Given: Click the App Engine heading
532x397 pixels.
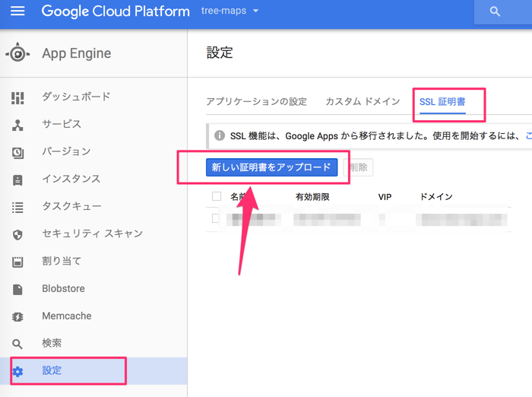Looking at the screenshot, I should (77, 53).
